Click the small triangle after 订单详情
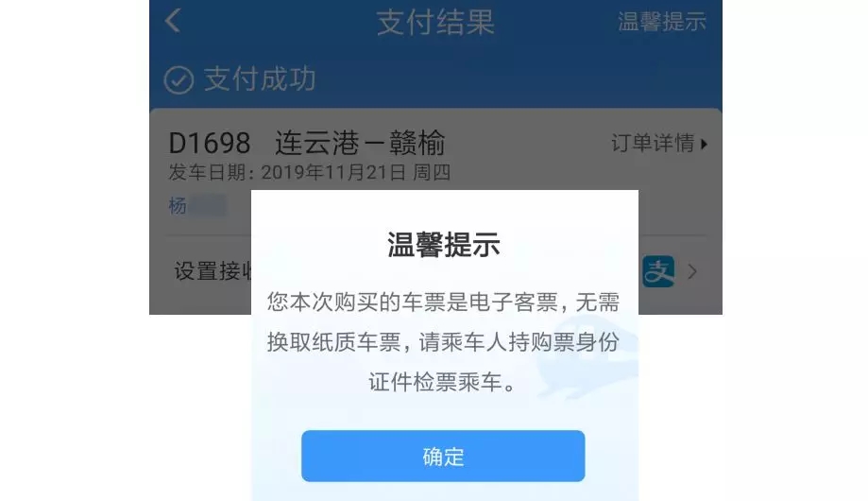 point(704,144)
